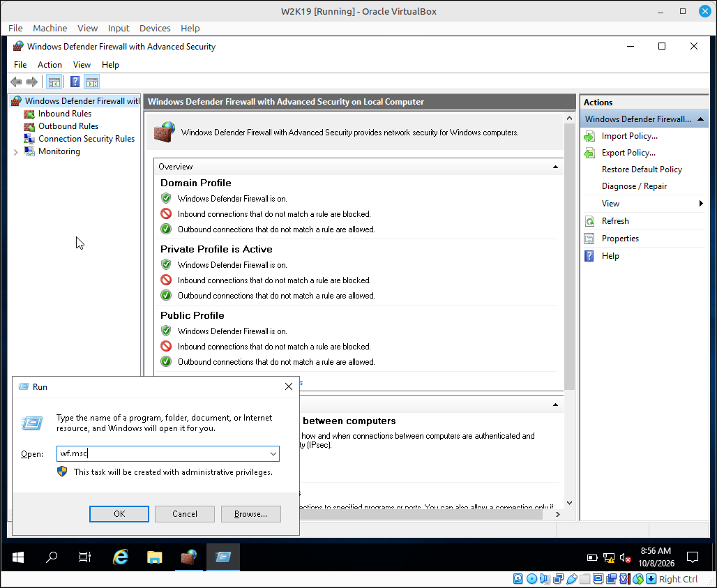Open Connection Security Rules in the tree
The width and height of the screenshot is (717, 588).
tap(86, 139)
